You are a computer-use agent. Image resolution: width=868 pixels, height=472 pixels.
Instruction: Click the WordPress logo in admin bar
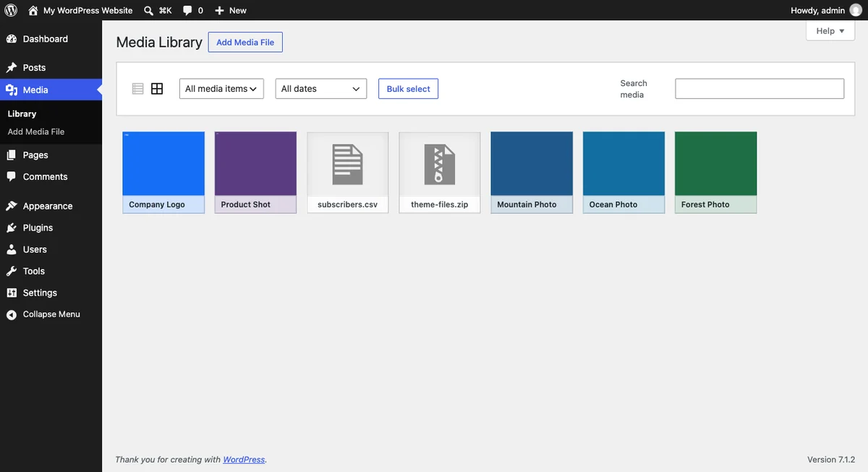(x=11, y=10)
